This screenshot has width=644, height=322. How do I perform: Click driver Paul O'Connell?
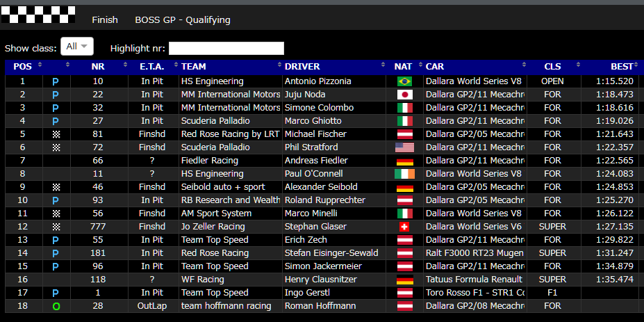314,174
